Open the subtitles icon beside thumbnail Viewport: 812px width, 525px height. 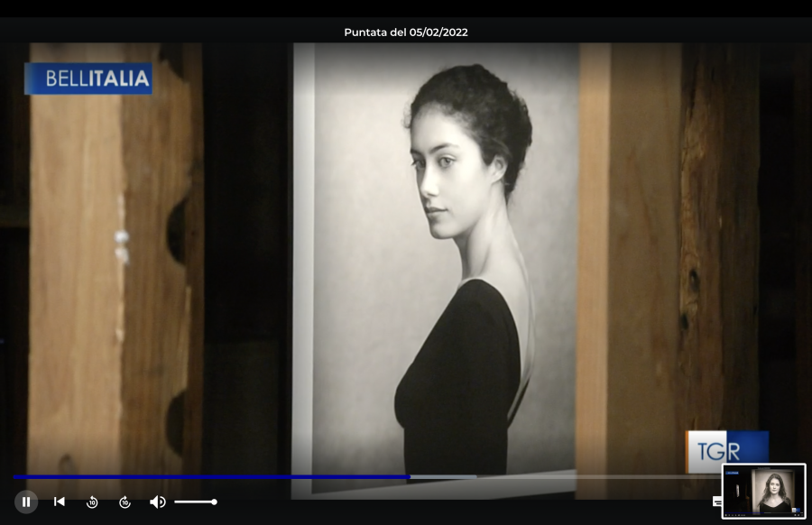(716, 502)
